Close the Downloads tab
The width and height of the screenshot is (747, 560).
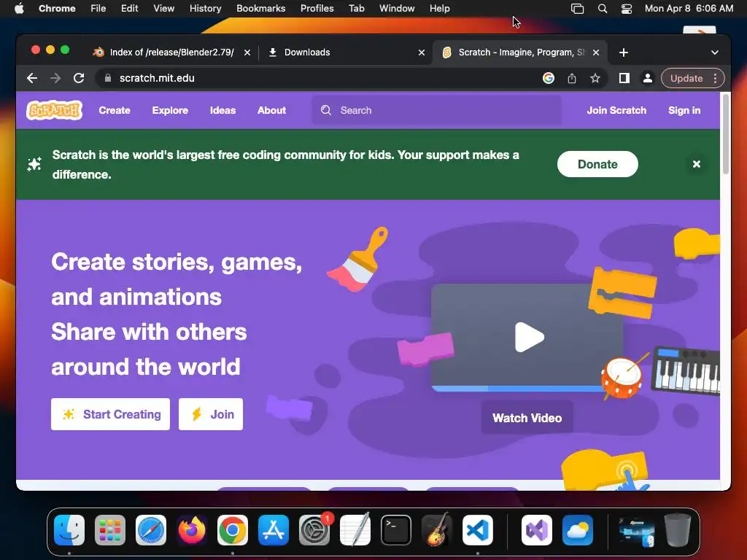(x=422, y=52)
